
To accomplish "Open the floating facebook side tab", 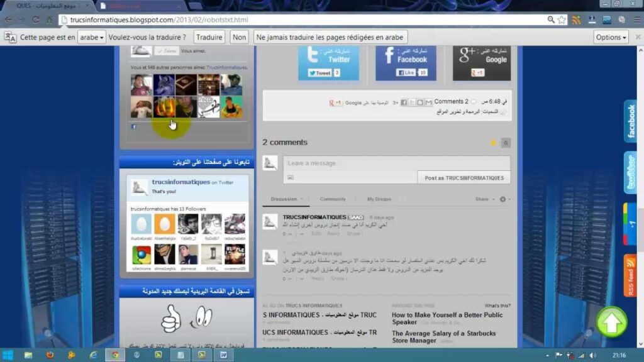I will (x=630, y=121).
